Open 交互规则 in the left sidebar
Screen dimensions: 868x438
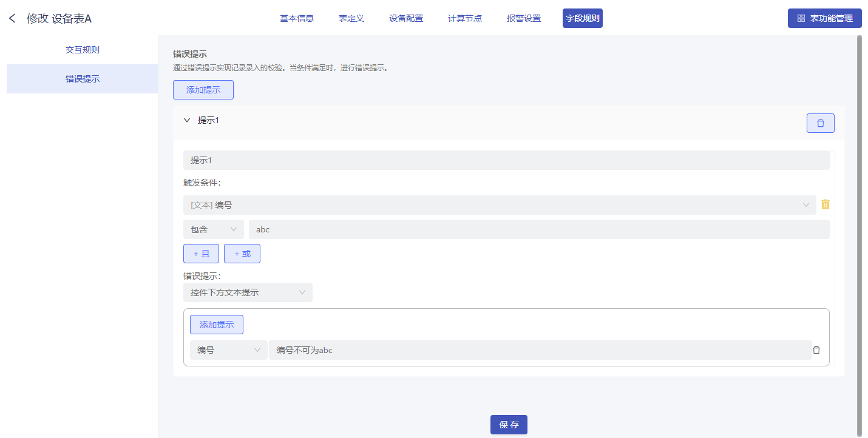pyautogui.click(x=83, y=50)
